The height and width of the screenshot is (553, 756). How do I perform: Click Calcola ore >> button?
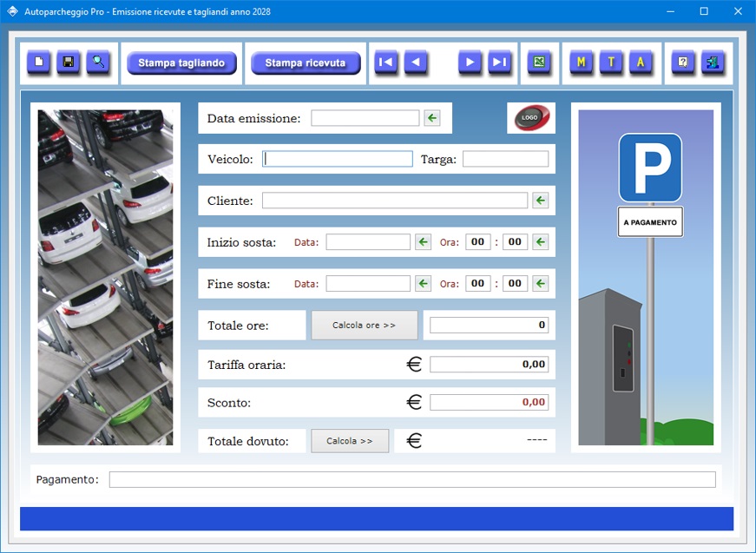(x=364, y=326)
